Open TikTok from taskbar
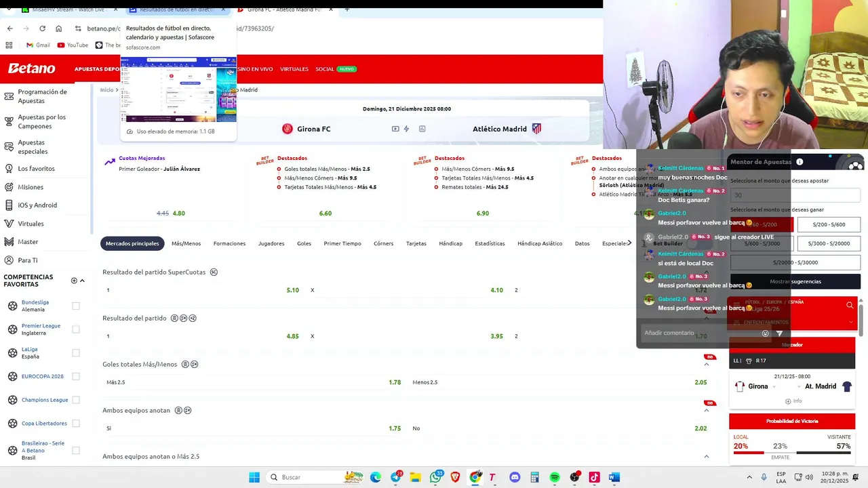868x488 pixels. (x=594, y=477)
